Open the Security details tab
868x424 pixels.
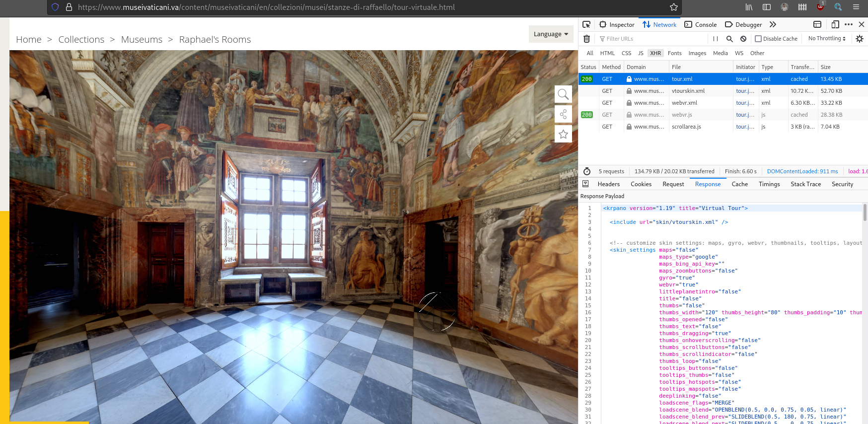843,184
